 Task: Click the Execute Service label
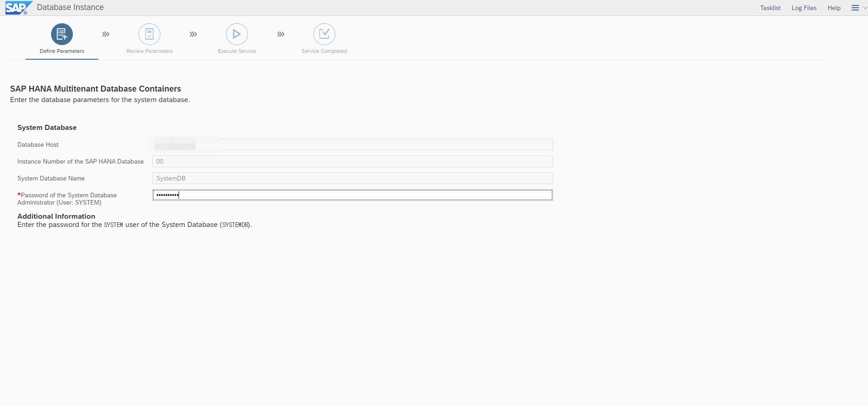coord(237,51)
